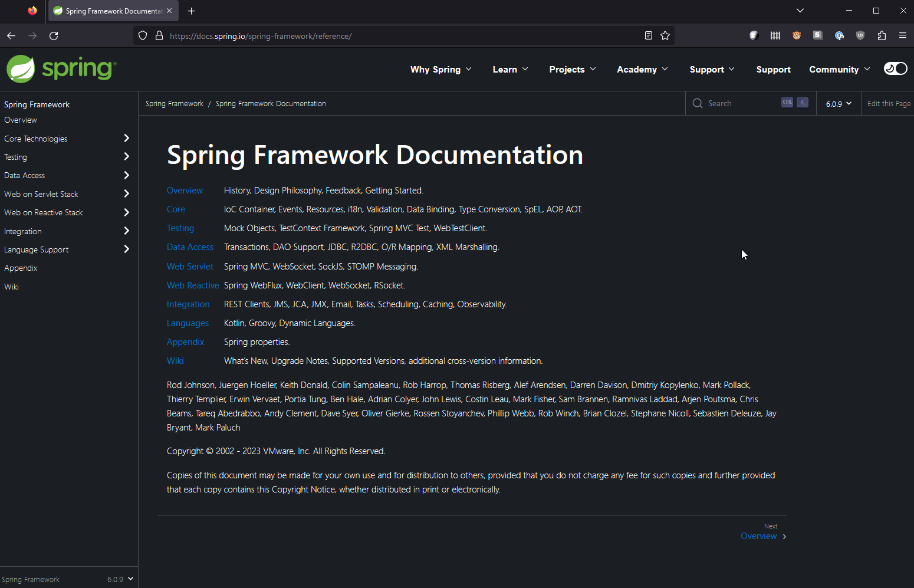Toggle tracking protection via the shield icon
914x588 pixels.
tap(142, 35)
